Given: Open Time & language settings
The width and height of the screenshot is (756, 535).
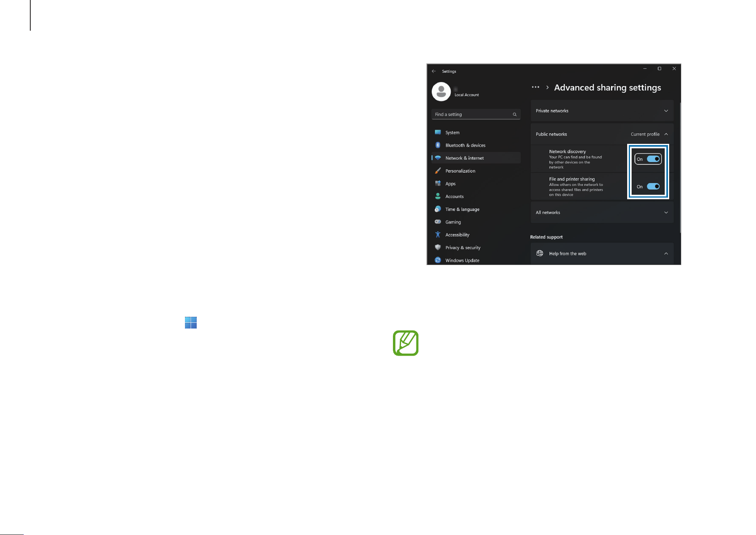Looking at the screenshot, I should pos(476,209).
